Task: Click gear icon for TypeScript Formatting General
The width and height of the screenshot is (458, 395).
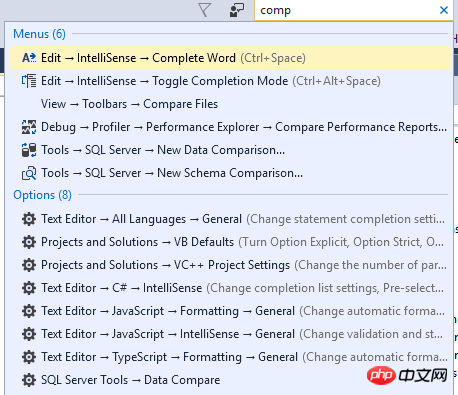Action: coord(29,357)
